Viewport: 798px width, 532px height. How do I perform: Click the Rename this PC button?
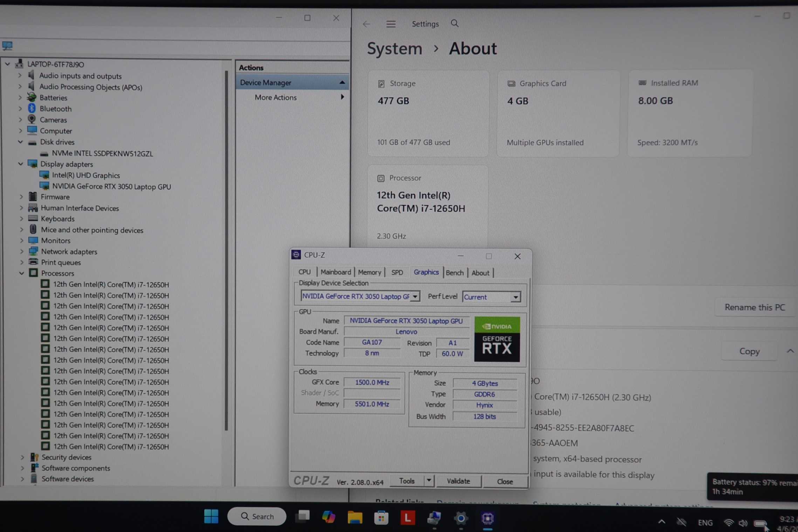[x=754, y=307]
